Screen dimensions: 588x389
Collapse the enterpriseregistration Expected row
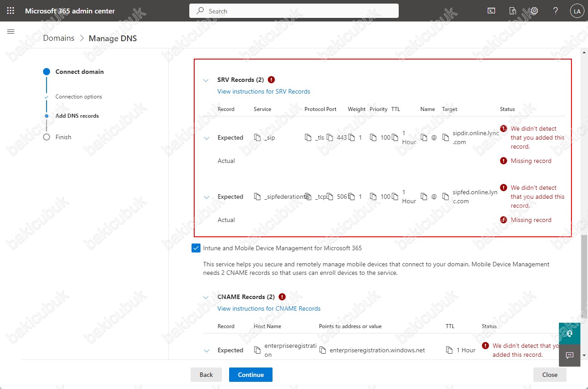[206, 351]
